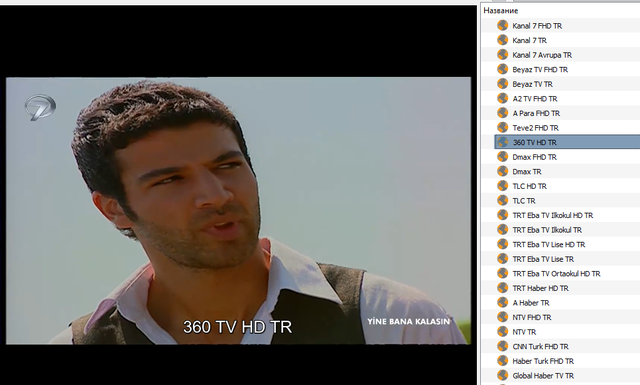Click the channel icon for TLC HD TR

pyautogui.click(x=502, y=186)
